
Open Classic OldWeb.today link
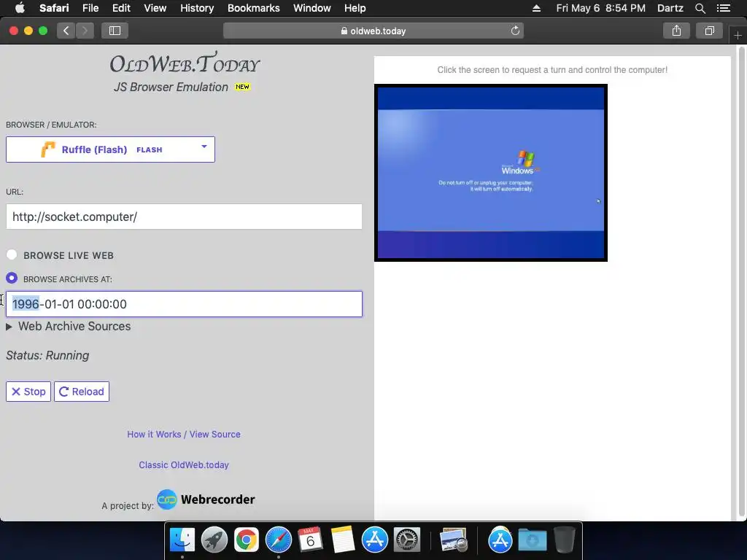[184, 464]
